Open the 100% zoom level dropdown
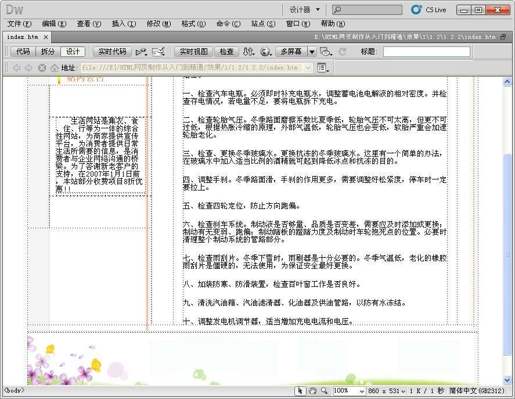Viewport: 515px width, 399px height. point(349,391)
